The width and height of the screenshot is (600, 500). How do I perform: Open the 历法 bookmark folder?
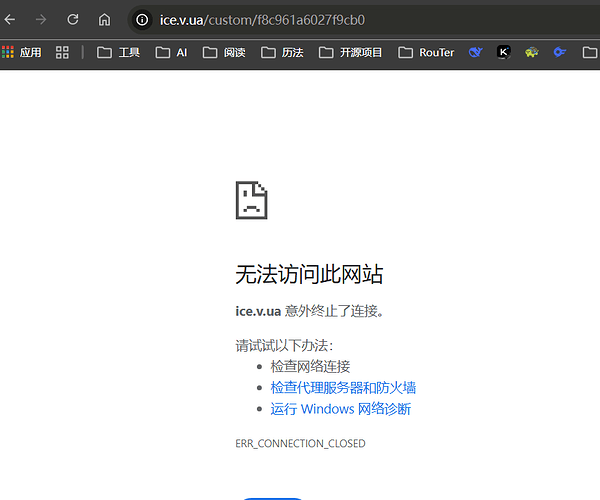pyautogui.click(x=282, y=52)
